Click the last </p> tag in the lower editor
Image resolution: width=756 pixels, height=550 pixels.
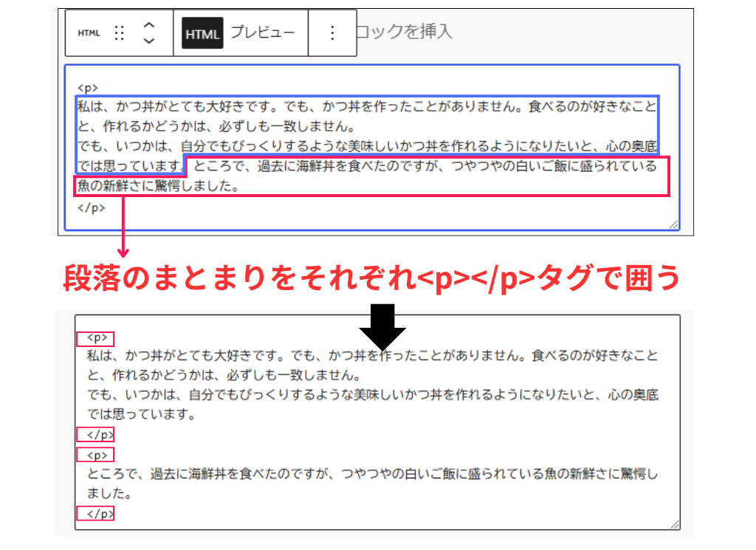97,513
